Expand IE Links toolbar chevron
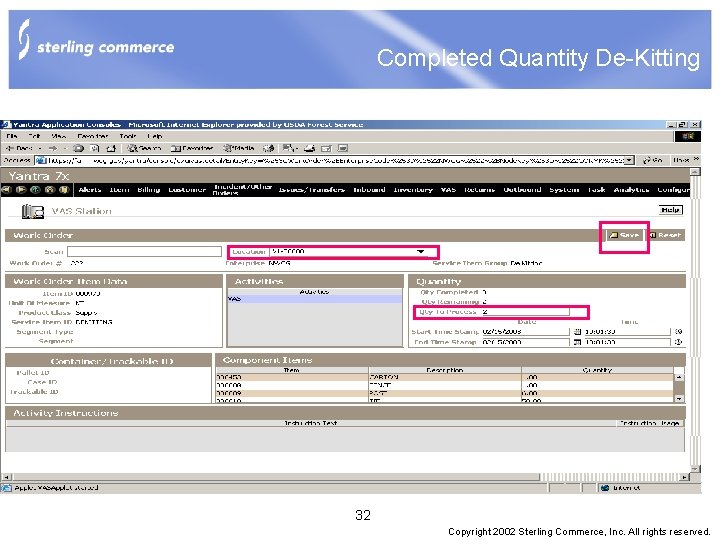This screenshot has width=720, height=540. click(x=696, y=159)
